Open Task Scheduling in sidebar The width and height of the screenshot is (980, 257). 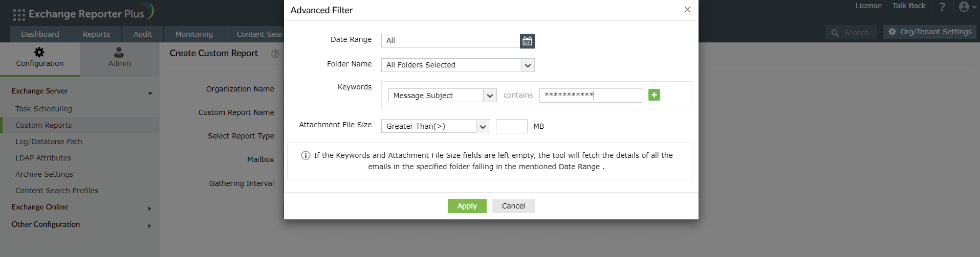[x=43, y=109]
